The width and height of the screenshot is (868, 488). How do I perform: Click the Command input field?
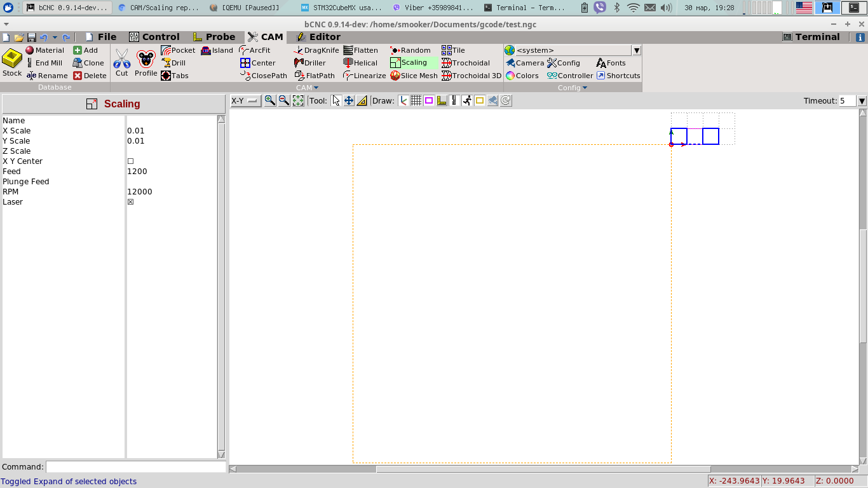coord(135,467)
